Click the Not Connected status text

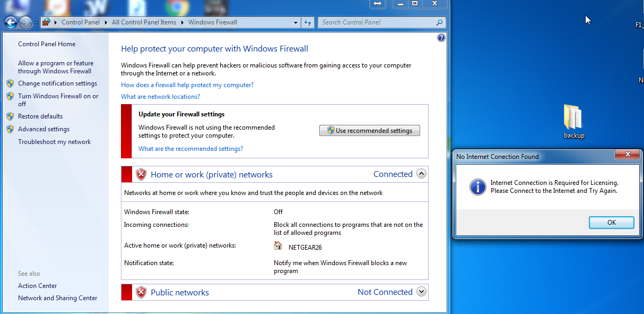click(x=385, y=292)
